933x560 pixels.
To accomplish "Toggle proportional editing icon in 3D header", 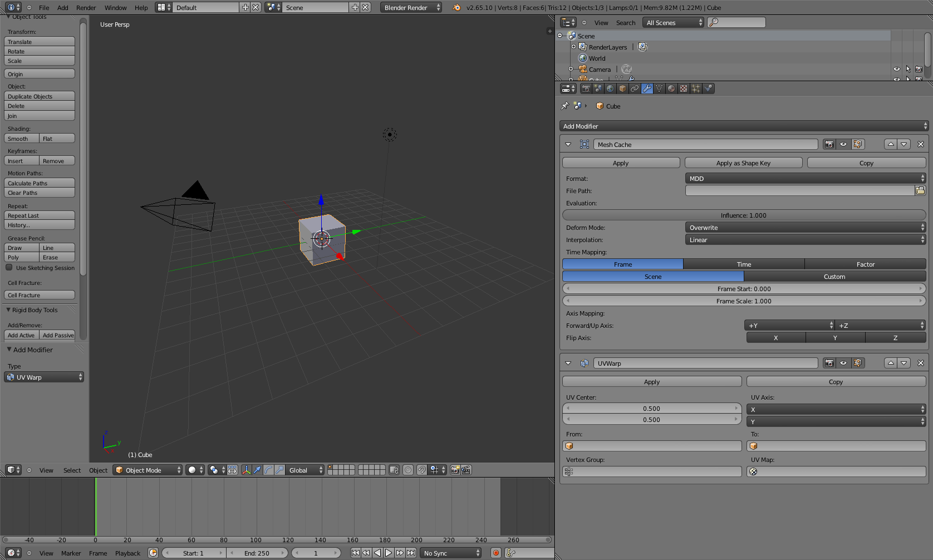I will click(x=408, y=470).
